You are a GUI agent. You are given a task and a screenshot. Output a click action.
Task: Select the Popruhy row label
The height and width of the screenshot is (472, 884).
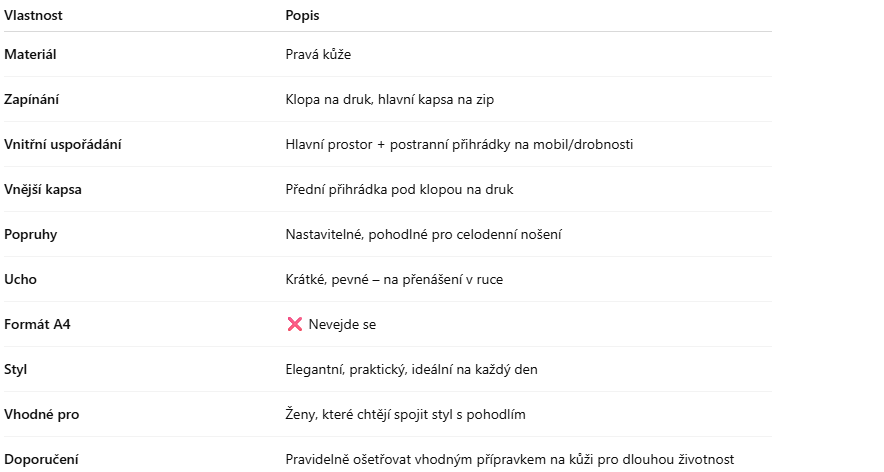(30, 234)
